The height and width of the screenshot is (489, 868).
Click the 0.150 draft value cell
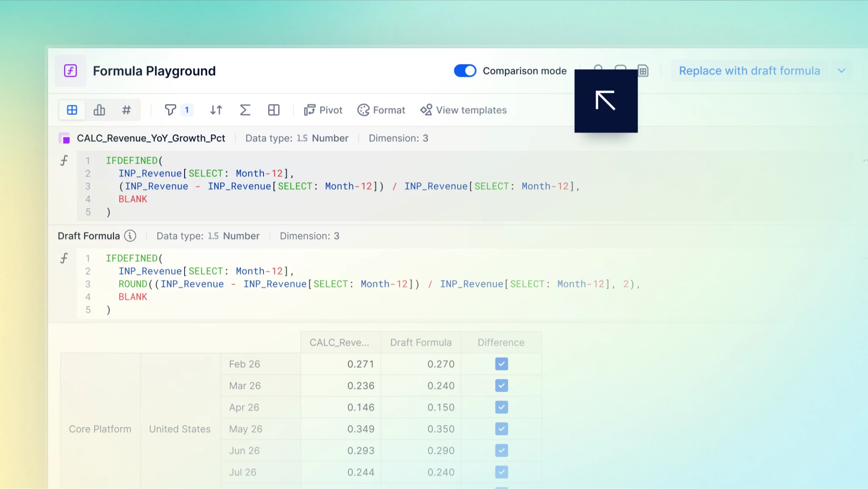tap(421, 407)
